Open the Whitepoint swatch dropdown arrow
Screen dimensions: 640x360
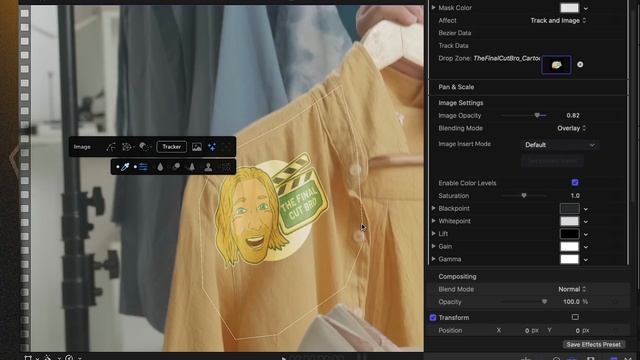click(586, 222)
